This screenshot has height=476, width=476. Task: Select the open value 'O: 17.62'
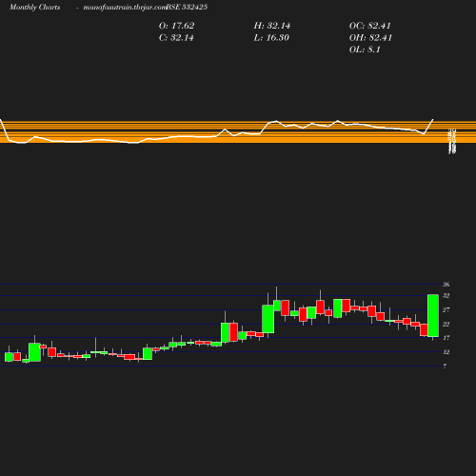pyautogui.click(x=176, y=26)
